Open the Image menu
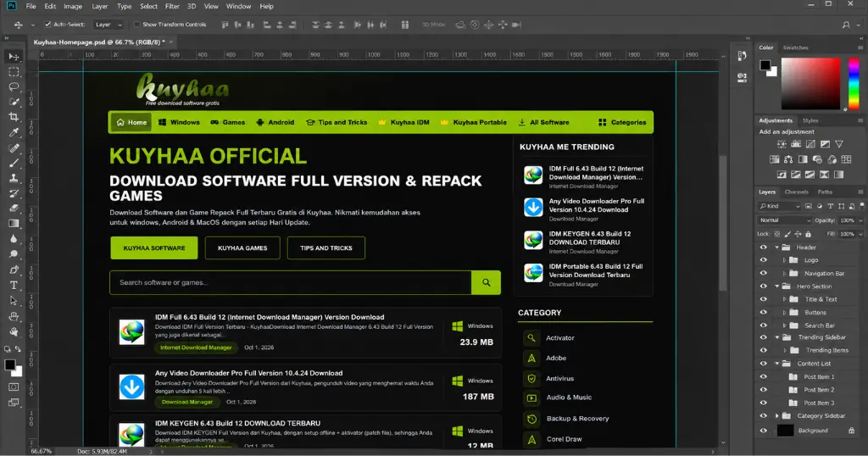This screenshot has width=868, height=456. tap(73, 6)
